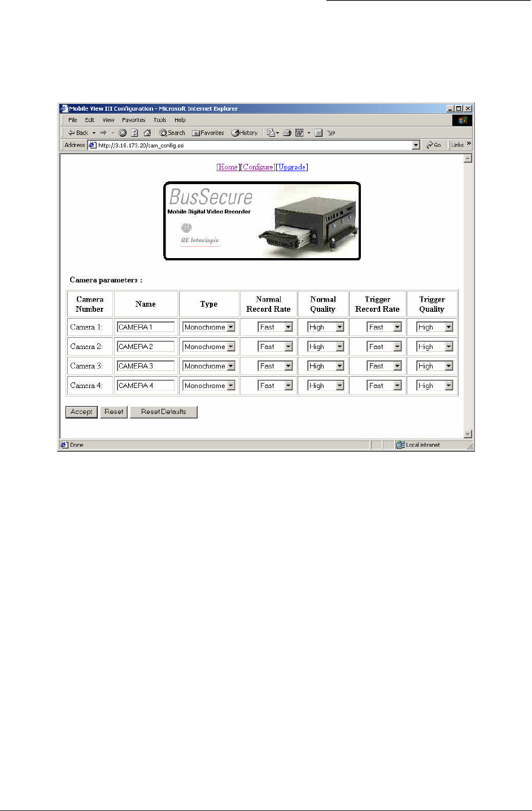Open Camera 4 Trigger Record Rate dropdown
Image resolution: width=532 pixels, height=811 pixels.
point(385,386)
